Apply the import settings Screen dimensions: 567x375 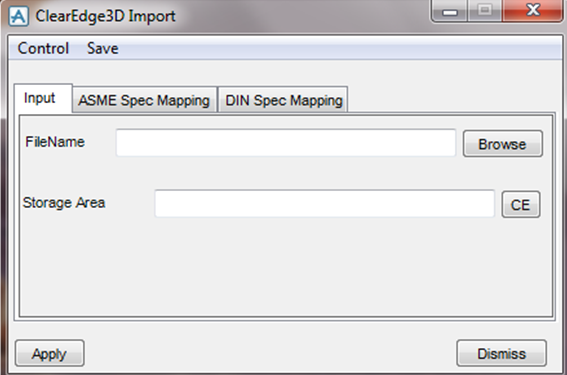(x=50, y=353)
